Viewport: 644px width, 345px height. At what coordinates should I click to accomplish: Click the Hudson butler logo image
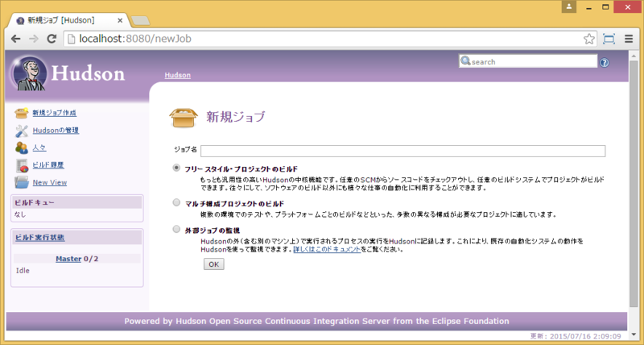(x=30, y=73)
